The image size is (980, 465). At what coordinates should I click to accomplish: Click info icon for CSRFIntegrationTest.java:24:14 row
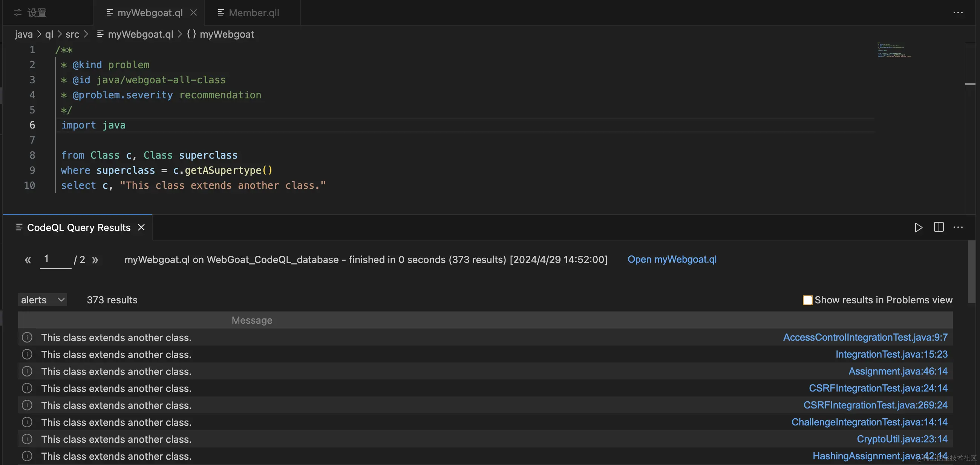27,388
